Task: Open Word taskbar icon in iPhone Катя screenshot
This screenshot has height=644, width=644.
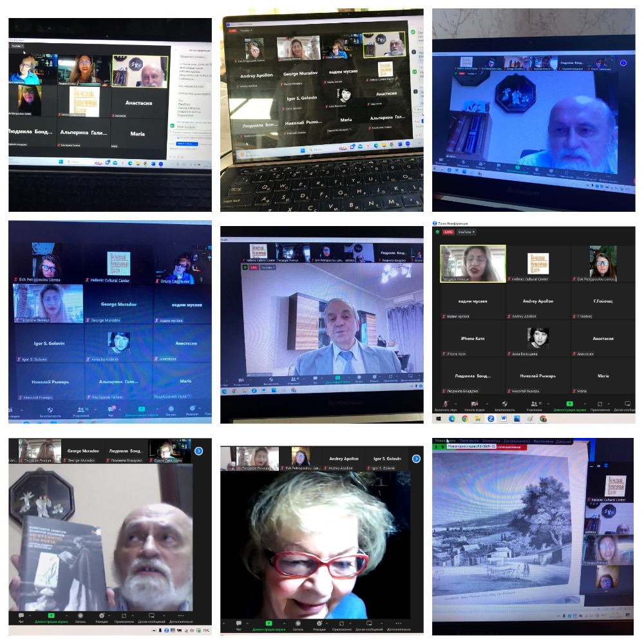Action: (504, 419)
